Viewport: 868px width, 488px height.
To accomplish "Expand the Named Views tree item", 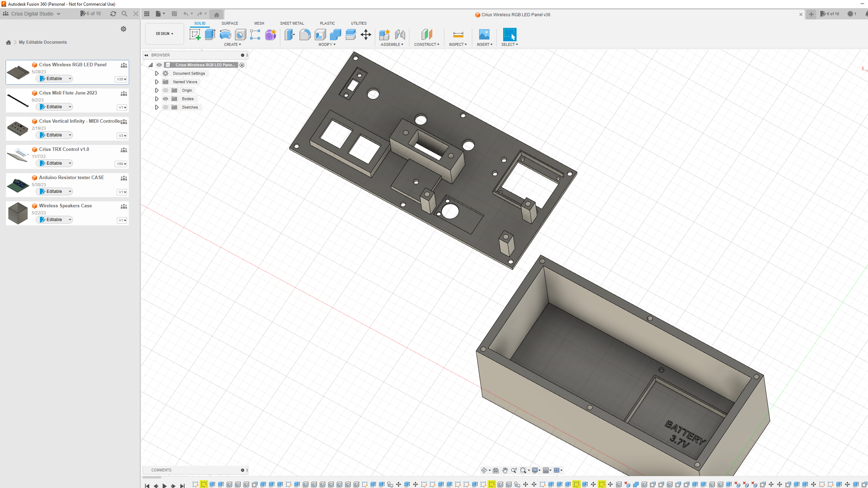I will click(157, 82).
